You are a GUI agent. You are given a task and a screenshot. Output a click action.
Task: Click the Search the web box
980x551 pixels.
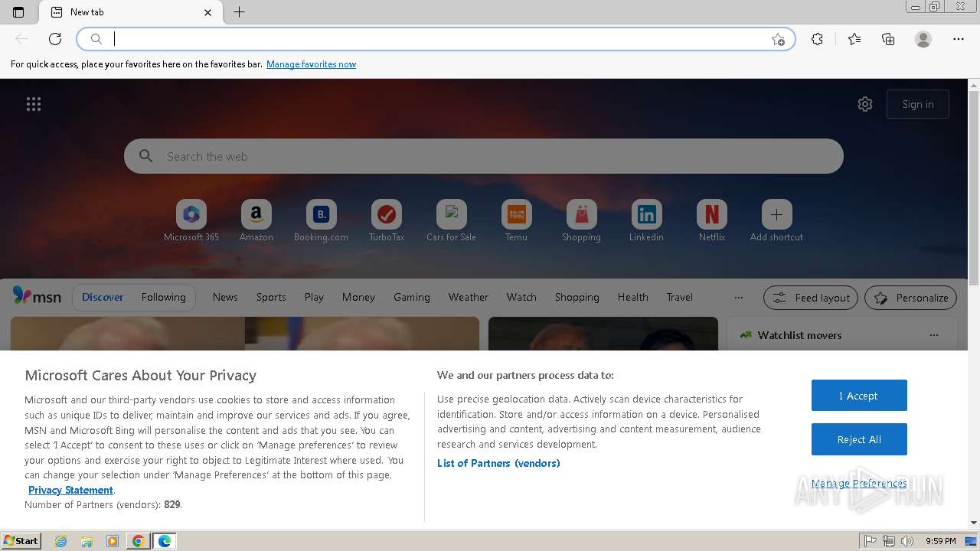coord(484,156)
